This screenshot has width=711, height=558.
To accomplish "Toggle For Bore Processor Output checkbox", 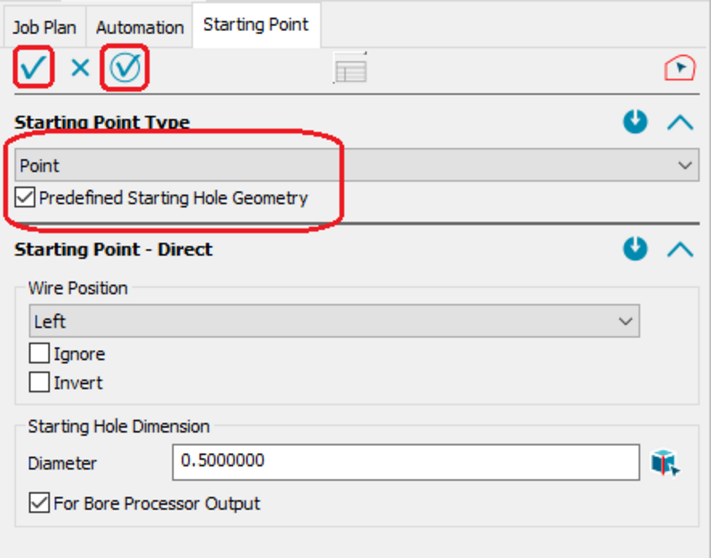I will point(39,504).
